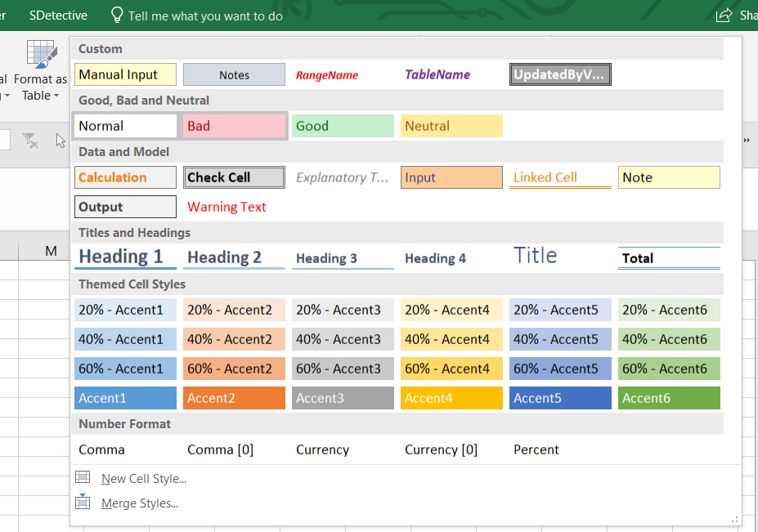
Task: Apply the Warning Text style
Action: pos(234,207)
